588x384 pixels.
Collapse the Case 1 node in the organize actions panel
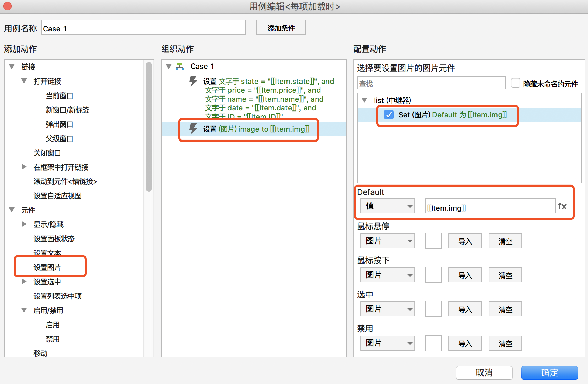(169, 67)
